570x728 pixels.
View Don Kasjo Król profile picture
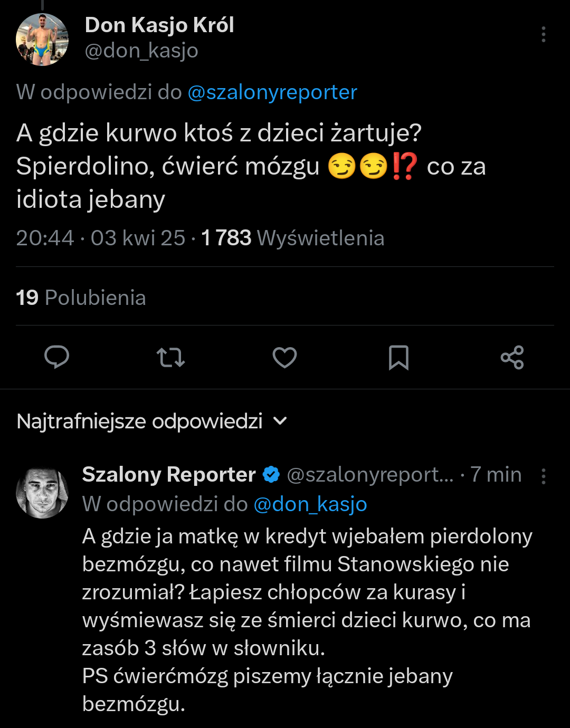[42, 40]
